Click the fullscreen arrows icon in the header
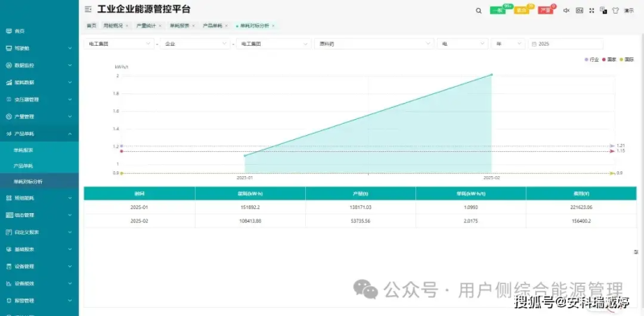 (592, 10)
